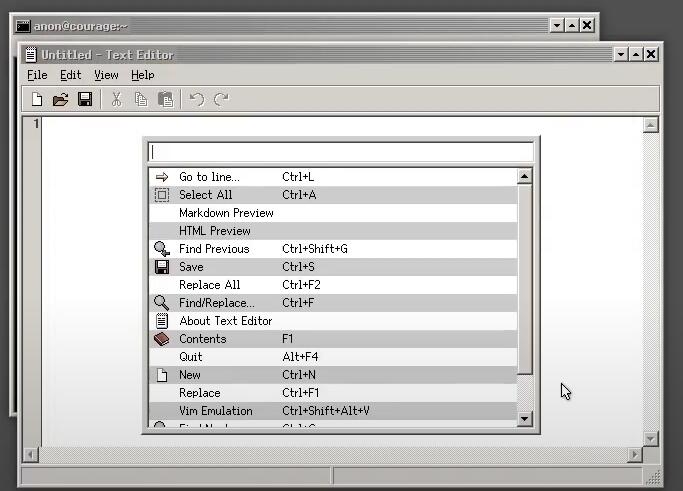Open the View menu

click(x=106, y=75)
